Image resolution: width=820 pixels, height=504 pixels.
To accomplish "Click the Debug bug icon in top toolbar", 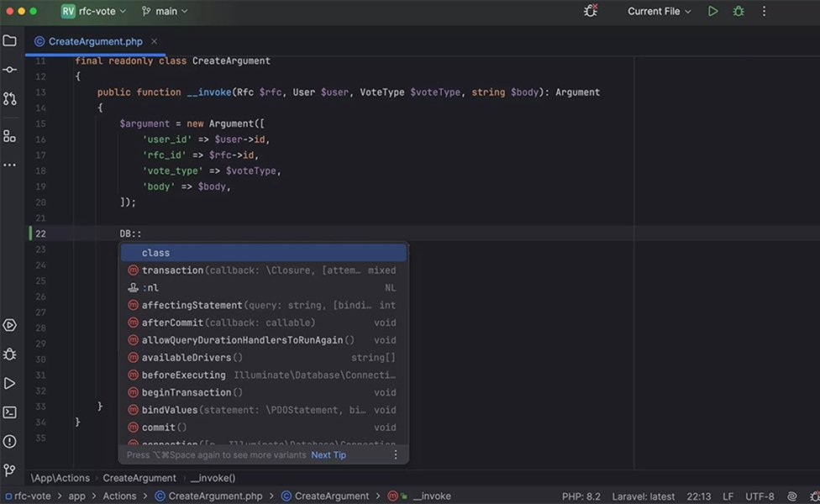I will pyautogui.click(x=739, y=11).
